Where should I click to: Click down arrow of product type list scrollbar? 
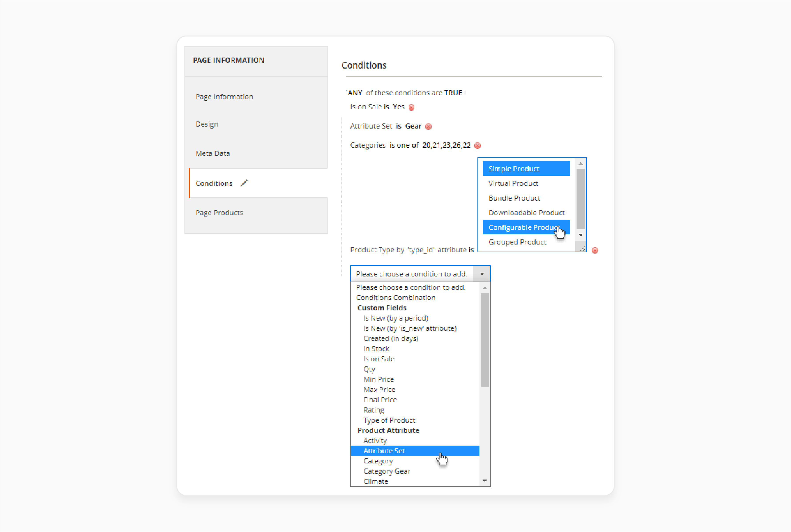click(x=581, y=235)
